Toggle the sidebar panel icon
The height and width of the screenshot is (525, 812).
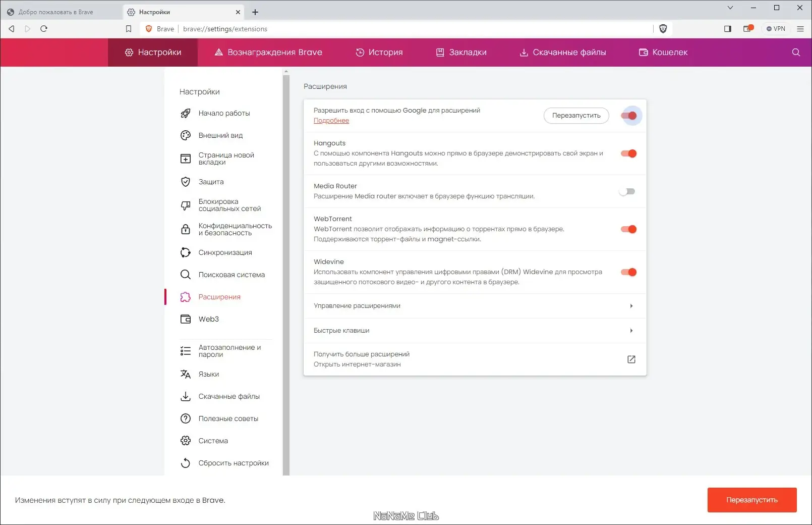[728, 29]
